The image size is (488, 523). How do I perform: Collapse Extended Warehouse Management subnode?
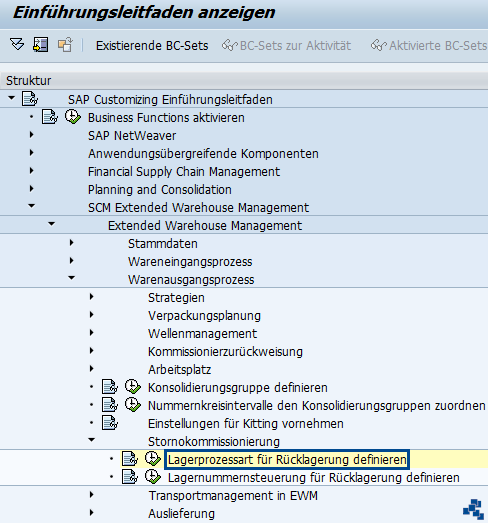click(x=51, y=224)
